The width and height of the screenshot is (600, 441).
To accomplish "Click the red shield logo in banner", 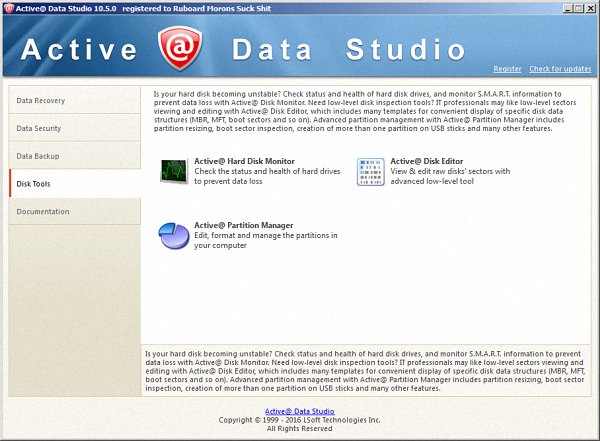I will coord(180,48).
